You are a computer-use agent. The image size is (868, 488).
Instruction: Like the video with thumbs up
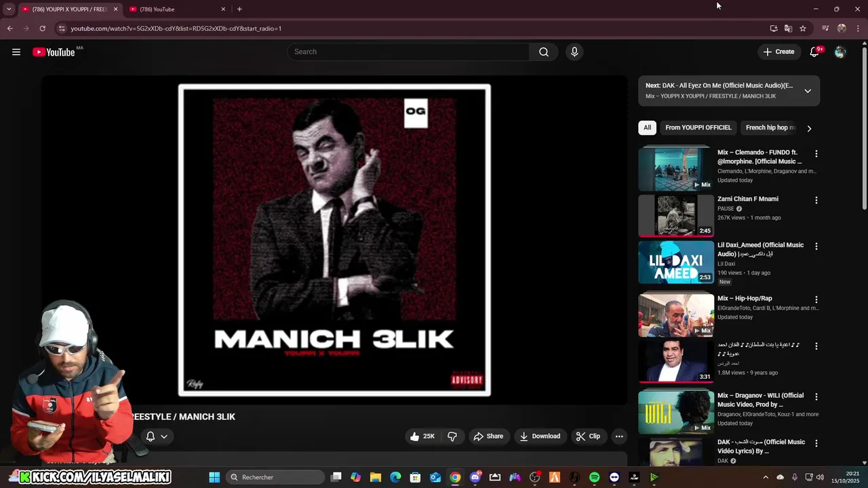coord(422,436)
